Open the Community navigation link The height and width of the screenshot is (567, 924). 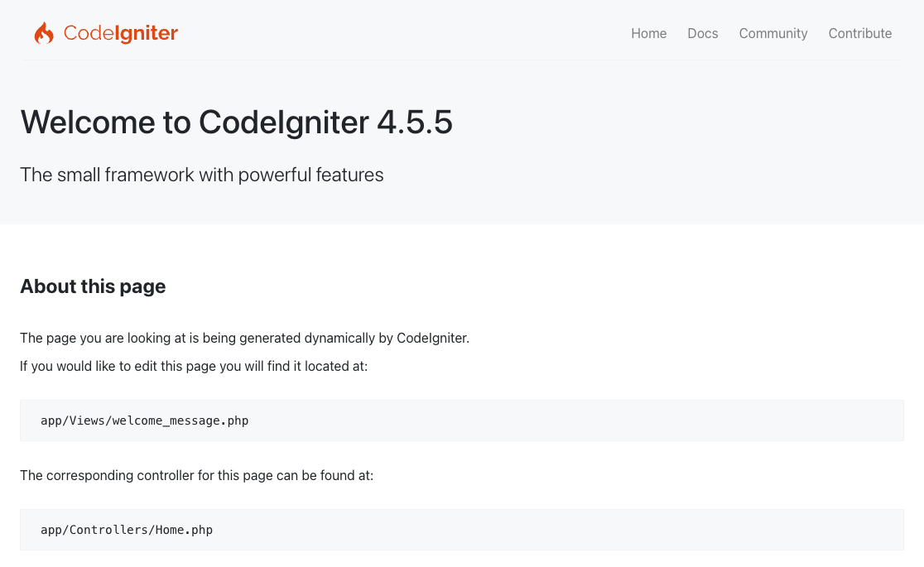pyautogui.click(x=773, y=34)
